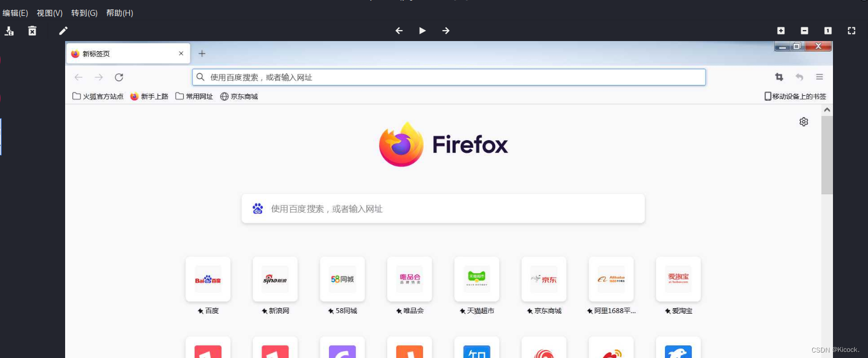The image size is (868, 358).
Task: Start slideshow with play button
Action: [x=422, y=31]
